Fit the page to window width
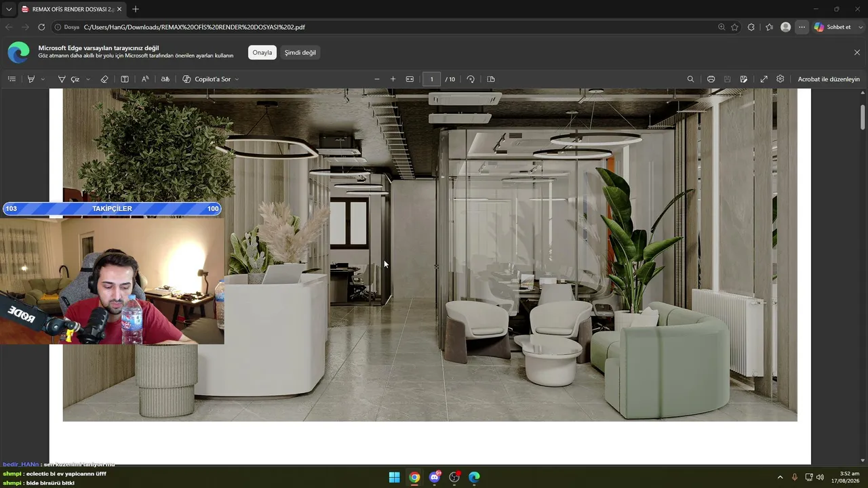The height and width of the screenshot is (488, 868). point(410,79)
